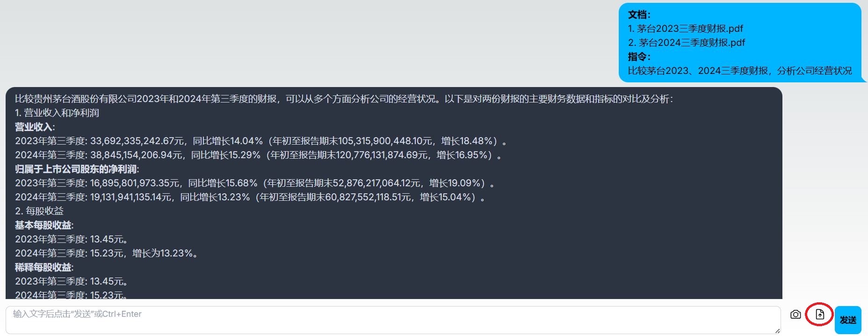
Task: Click the camera screenshot icon
Action: click(x=796, y=314)
